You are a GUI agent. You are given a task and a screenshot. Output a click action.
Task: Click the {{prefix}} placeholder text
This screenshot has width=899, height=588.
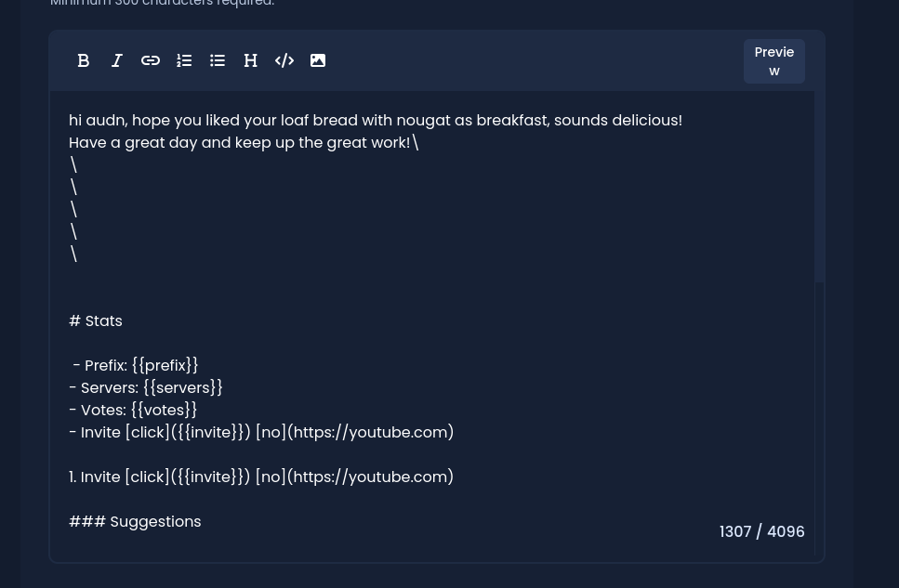coord(165,365)
